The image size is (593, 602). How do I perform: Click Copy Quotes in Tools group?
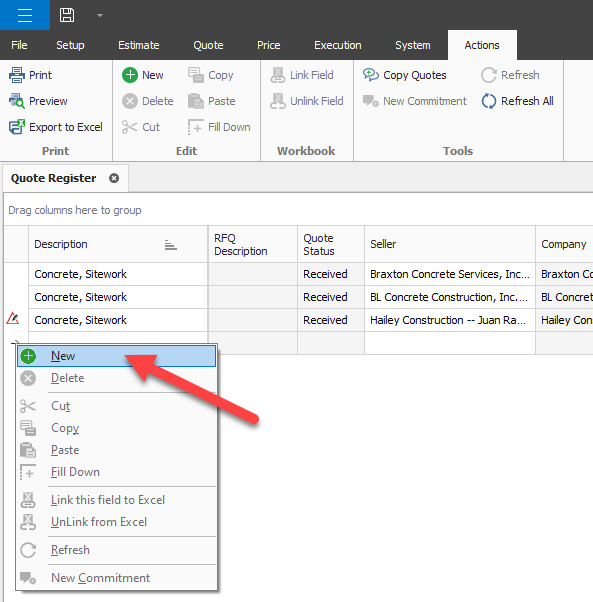405,75
